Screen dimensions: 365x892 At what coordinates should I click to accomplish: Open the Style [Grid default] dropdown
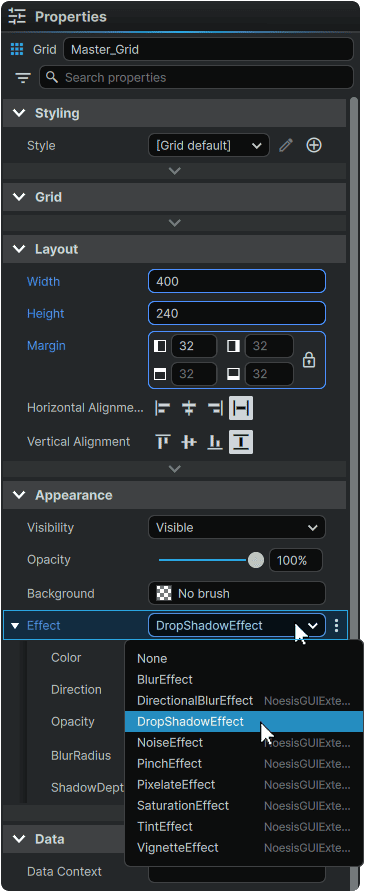(209, 146)
